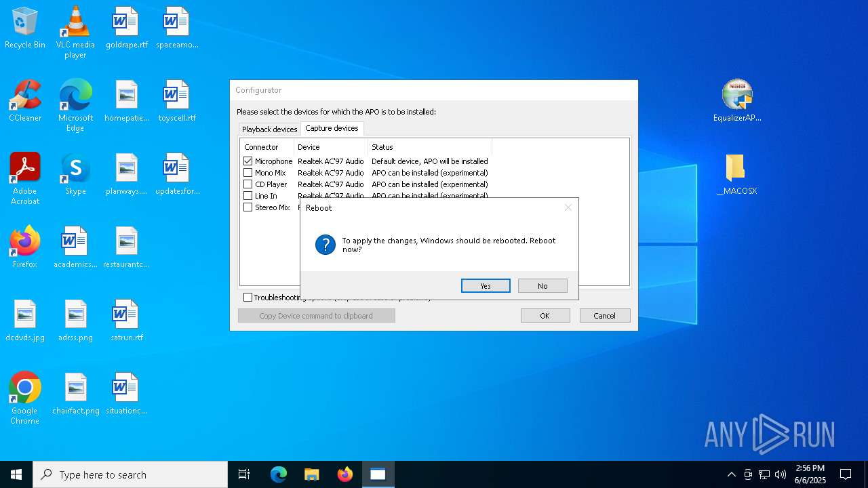Open Microsoft Edge desktop shortcut
This screenshot has width=868, height=488.
click(75, 106)
